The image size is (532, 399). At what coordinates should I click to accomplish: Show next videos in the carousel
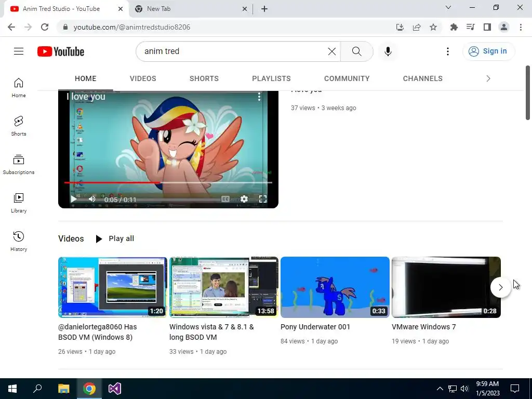point(501,287)
